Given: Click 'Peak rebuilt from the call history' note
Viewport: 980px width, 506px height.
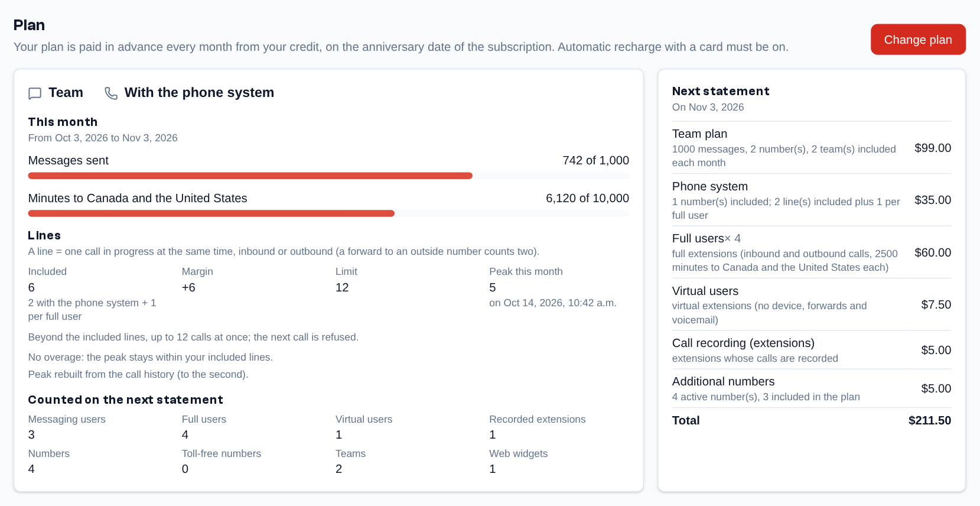Looking at the screenshot, I should coord(138,374).
